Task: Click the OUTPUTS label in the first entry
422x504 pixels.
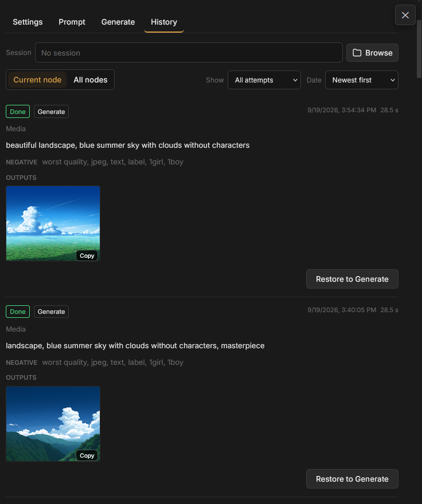Action: tap(21, 178)
